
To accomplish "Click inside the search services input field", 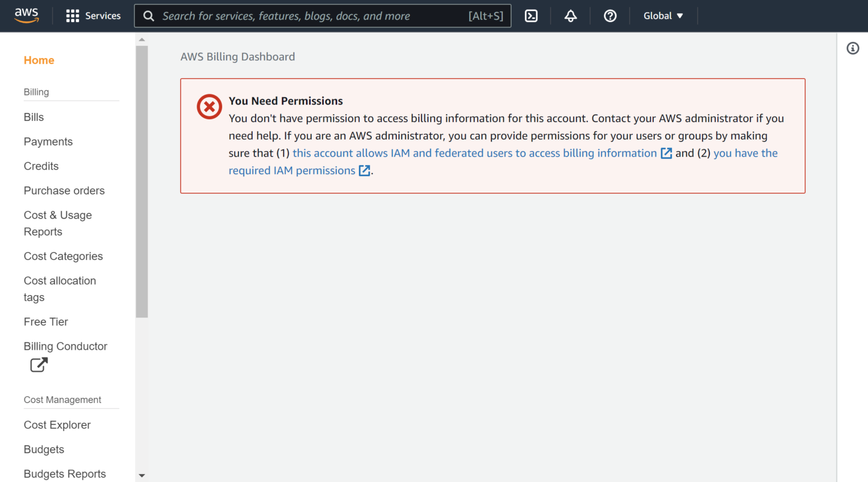I will coord(322,15).
